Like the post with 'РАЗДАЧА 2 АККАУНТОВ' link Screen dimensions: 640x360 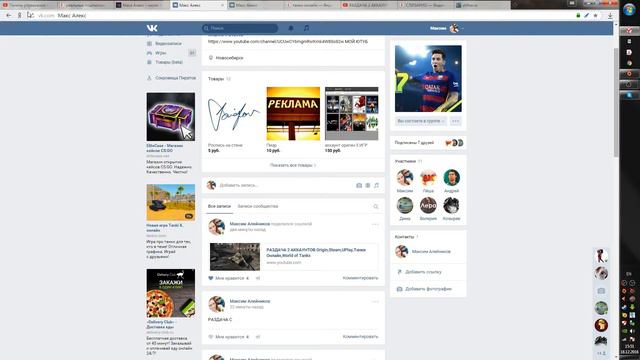[x=229, y=278]
